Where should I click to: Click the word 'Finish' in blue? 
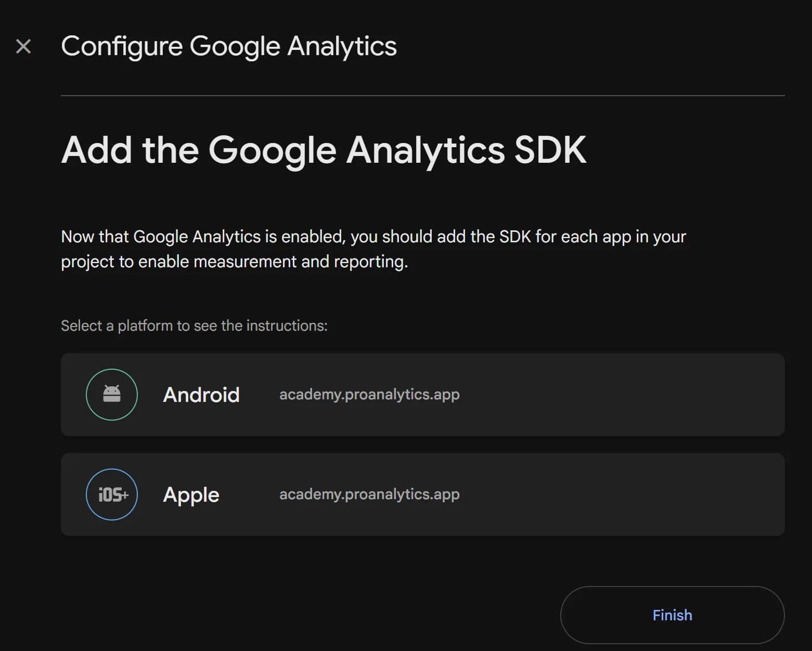point(672,615)
